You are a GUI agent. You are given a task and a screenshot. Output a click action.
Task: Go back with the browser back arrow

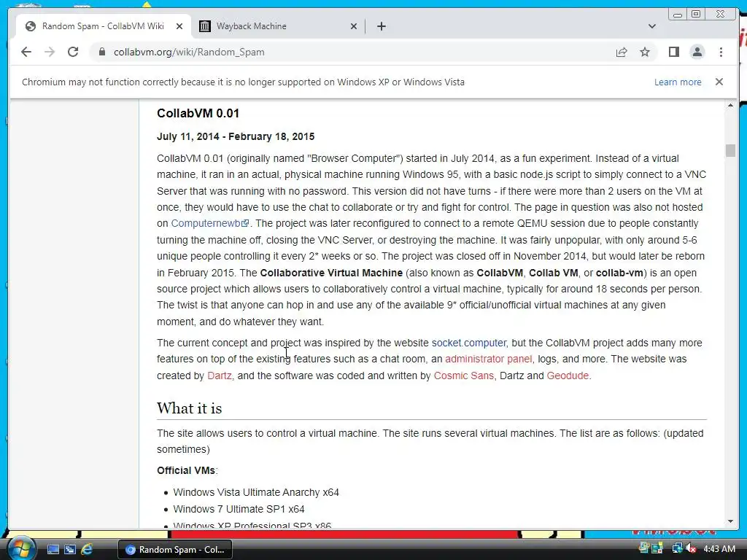[x=26, y=52]
